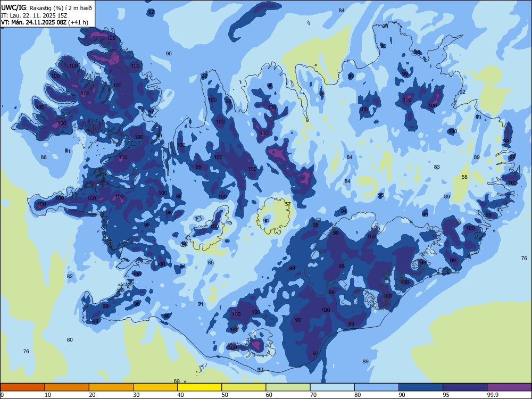The image size is (532, 399).
Task: Select the 95–99.9 dark navy legend swatch
Action: [465, 387]
